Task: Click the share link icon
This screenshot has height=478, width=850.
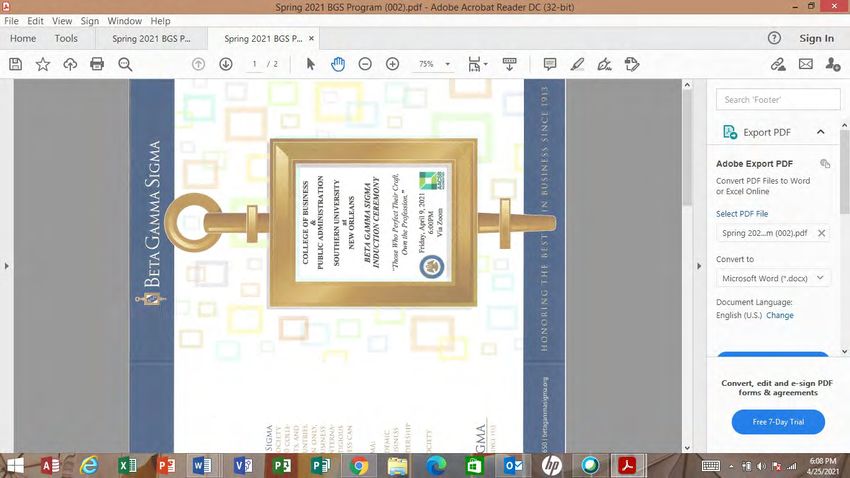Action: point(778,64)
